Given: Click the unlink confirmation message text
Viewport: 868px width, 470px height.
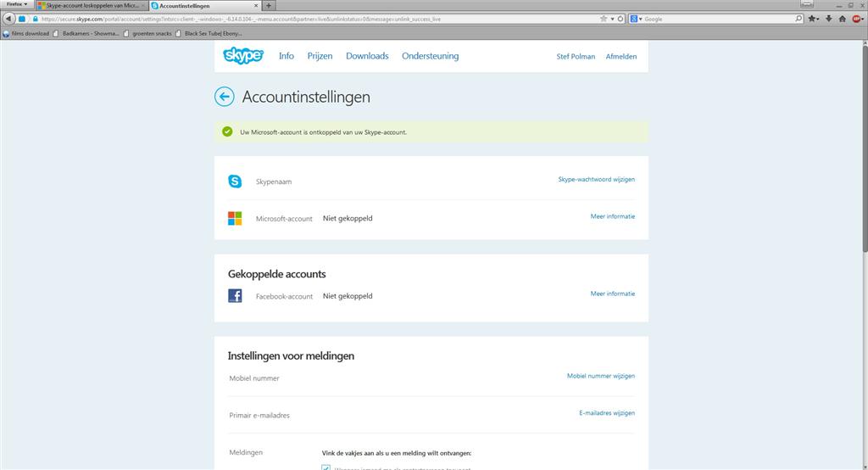Looking at the screenshot, I should (323, 132).
